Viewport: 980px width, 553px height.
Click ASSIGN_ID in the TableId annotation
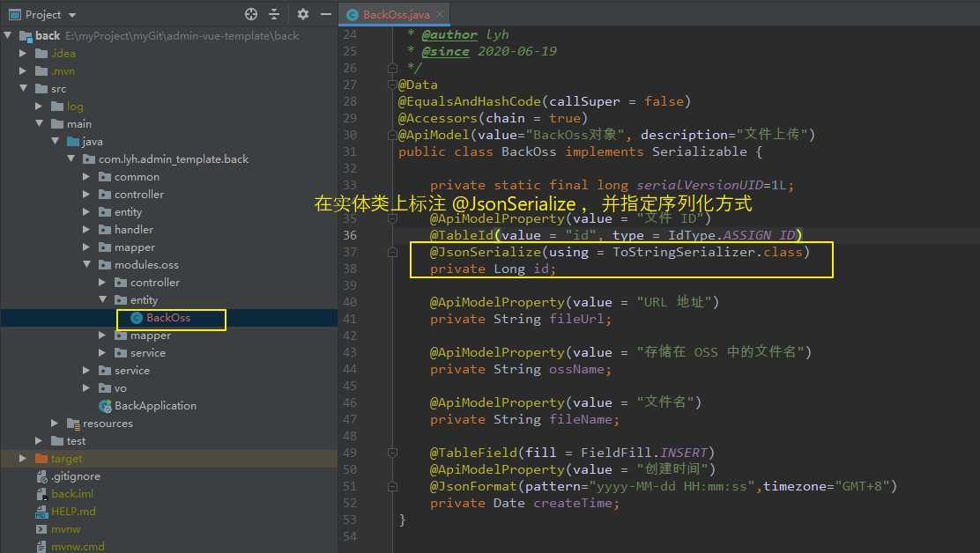pyautogui.click(x=760, y=235)
